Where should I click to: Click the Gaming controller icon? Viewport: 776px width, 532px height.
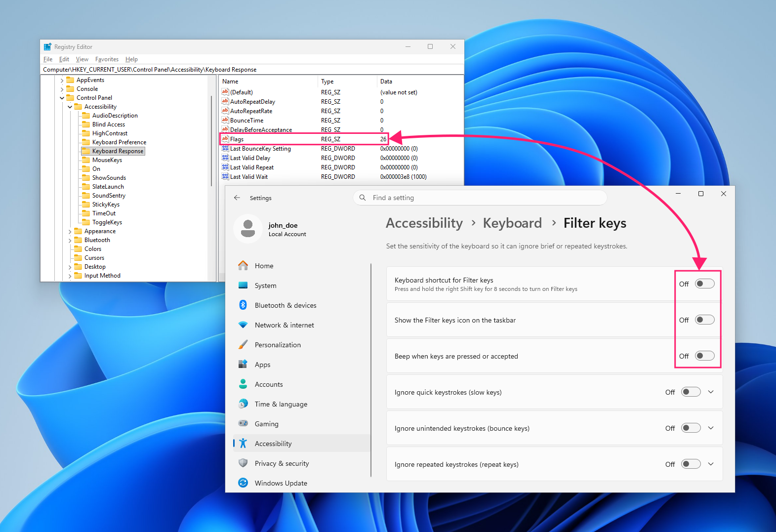click(243, 424)
